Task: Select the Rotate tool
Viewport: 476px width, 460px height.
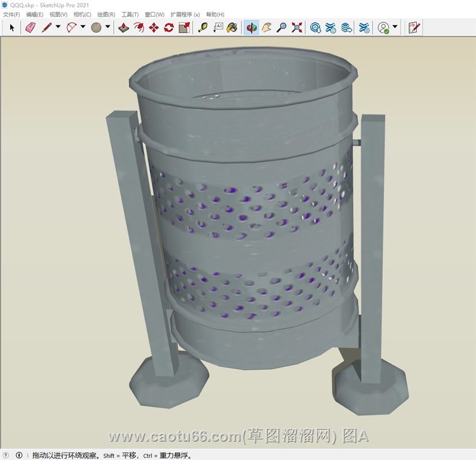Action: 168,27
